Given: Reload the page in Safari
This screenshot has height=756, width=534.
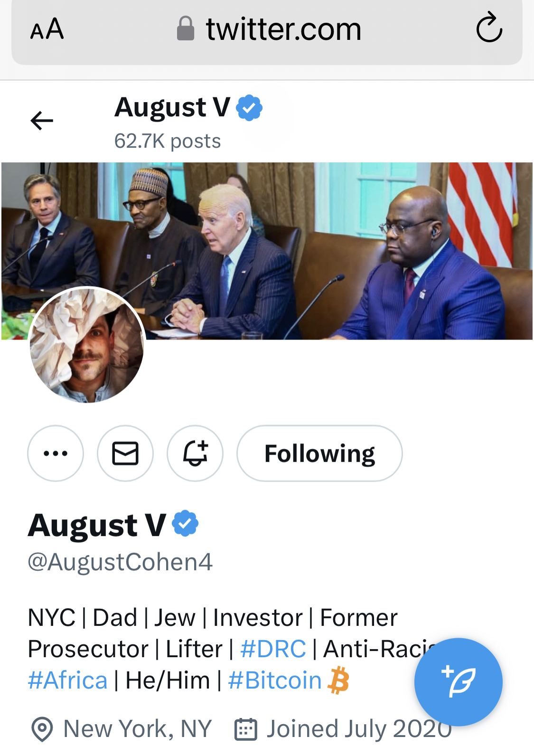Looking at the screenshot, I should tap(489, 28).
